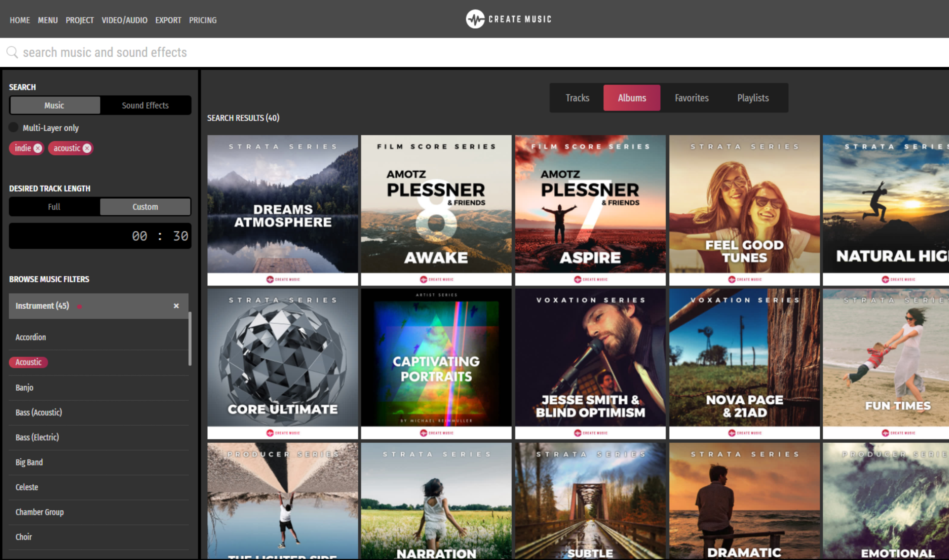Switch to the Playlists tab
This screenshot has height=560, width=949.
click(753, 98)
